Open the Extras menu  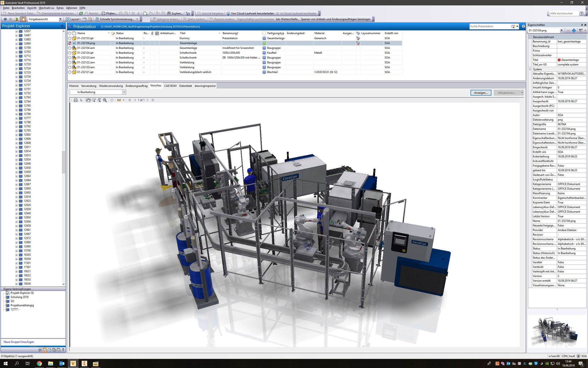coord(60,8)
